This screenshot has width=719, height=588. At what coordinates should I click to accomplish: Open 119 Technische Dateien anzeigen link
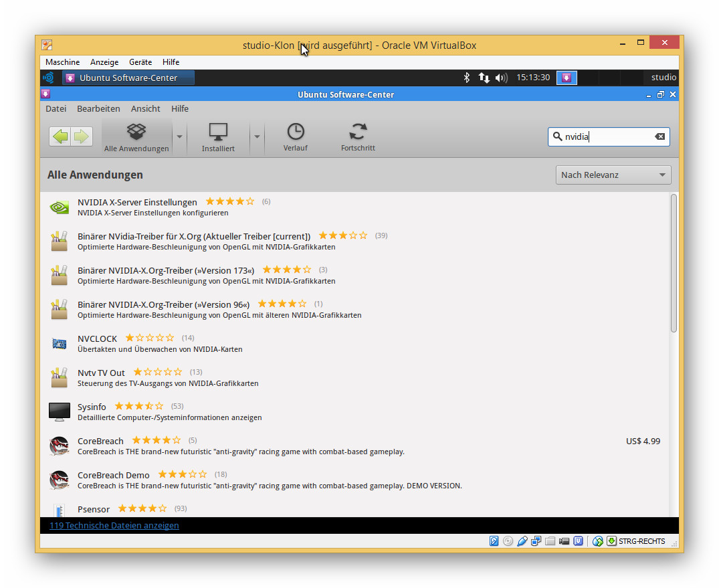[x=114, y=526]
